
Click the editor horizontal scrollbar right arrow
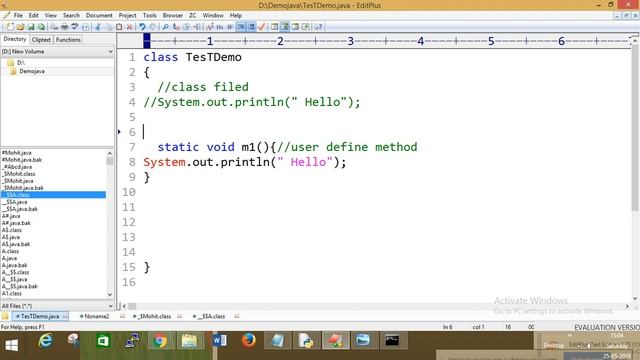coord(627,306)
